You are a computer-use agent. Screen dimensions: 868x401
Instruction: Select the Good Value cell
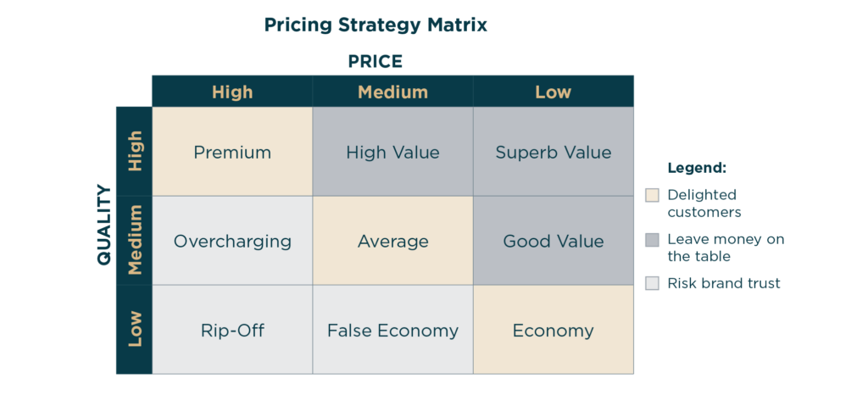tap(553, 241)
